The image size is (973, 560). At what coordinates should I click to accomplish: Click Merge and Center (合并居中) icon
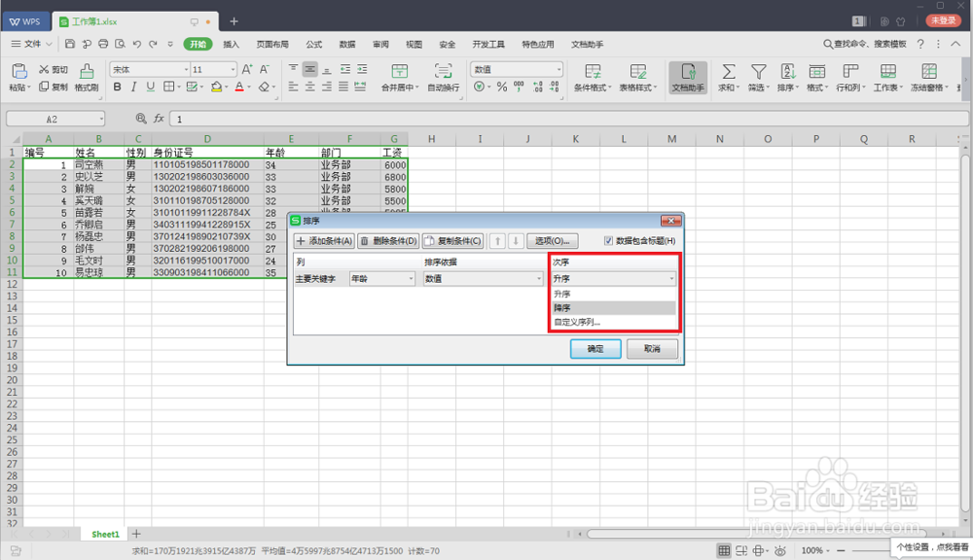(x=400, y=71)
